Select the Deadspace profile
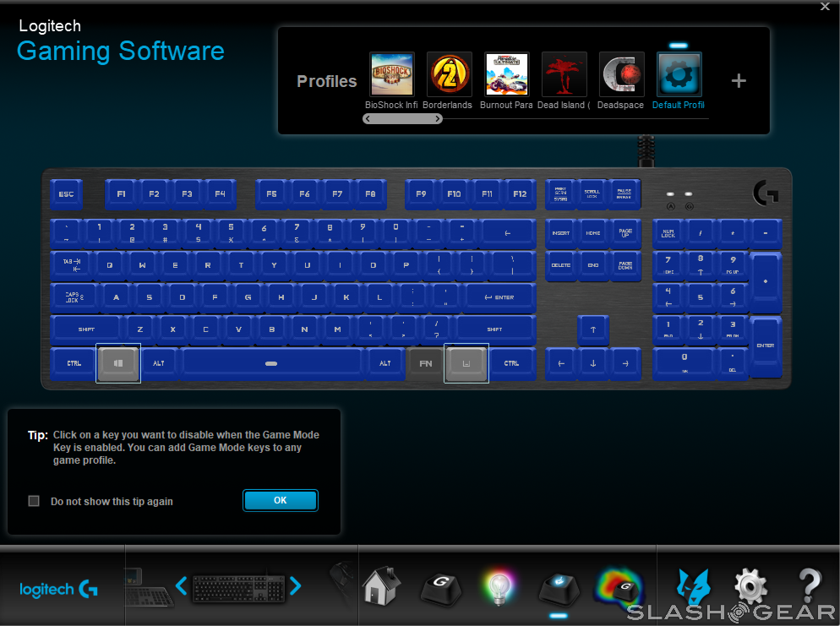This screenshot has height=626, width=840. (621, 73)
